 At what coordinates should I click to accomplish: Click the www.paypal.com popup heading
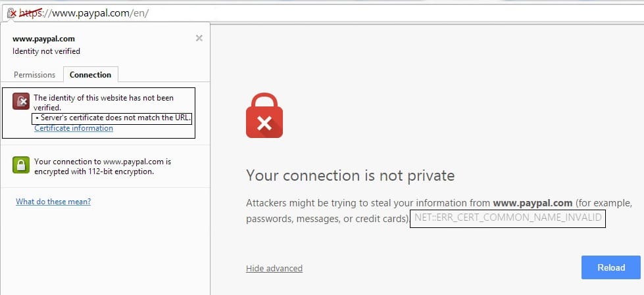coord(43,39)
